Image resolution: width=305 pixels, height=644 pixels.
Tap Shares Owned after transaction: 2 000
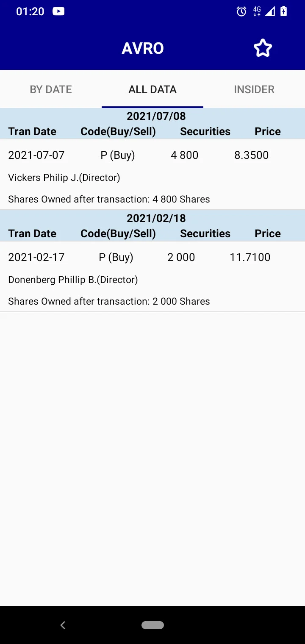109,301
